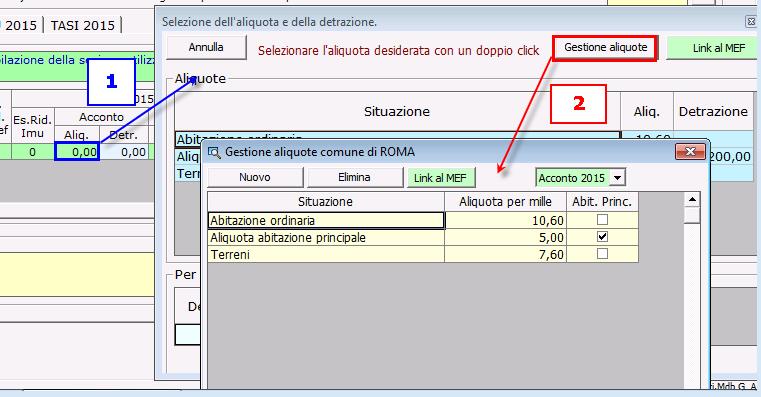Uncheck Abit. Princ. for Aliquota abitazione principale
The width and height of the screenshot is (761, 397).
coord(602,237)
